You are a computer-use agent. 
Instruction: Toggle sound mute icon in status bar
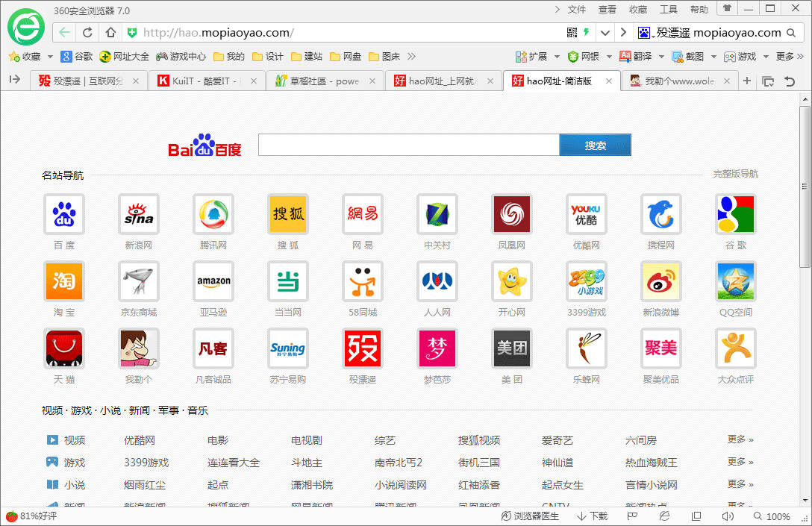(x=728, y=516)
